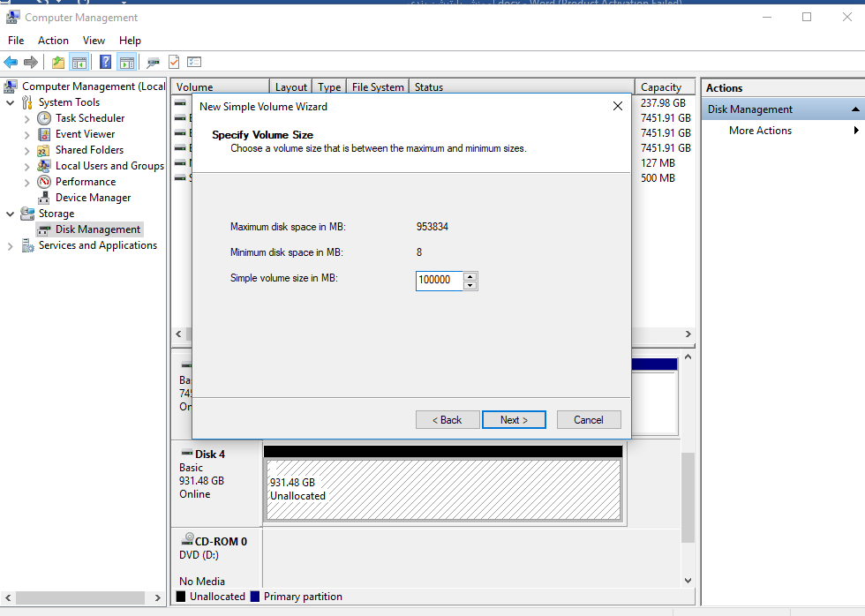Image resolution: width=865 pixels, height=616 pixels.
Task: Select the Disk 4 unallocated space block
Action: point(442,489)
